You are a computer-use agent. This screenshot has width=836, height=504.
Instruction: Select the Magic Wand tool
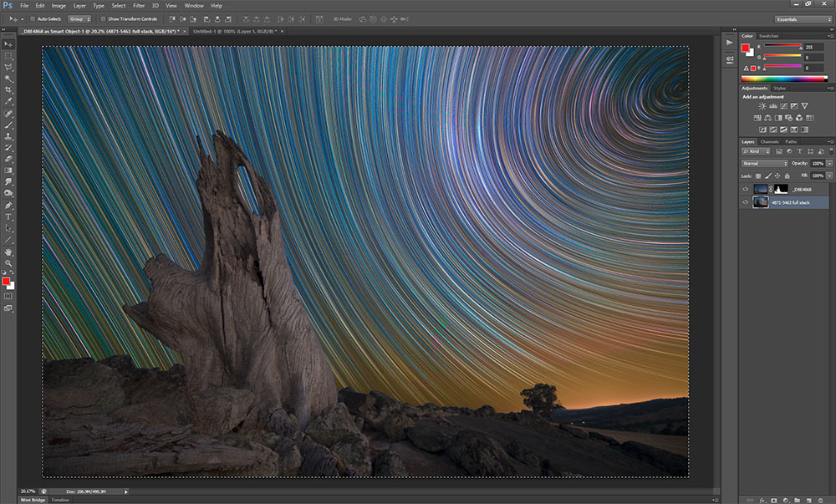coord(8,79)
